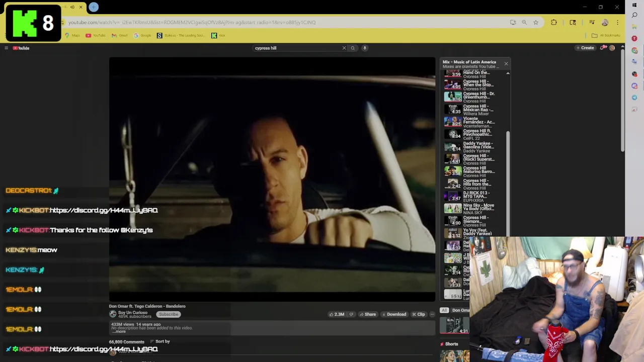This screenshot has width=644, height=362.
Task: Clear the 'cypress hill' search text
Action: point(344,48)
